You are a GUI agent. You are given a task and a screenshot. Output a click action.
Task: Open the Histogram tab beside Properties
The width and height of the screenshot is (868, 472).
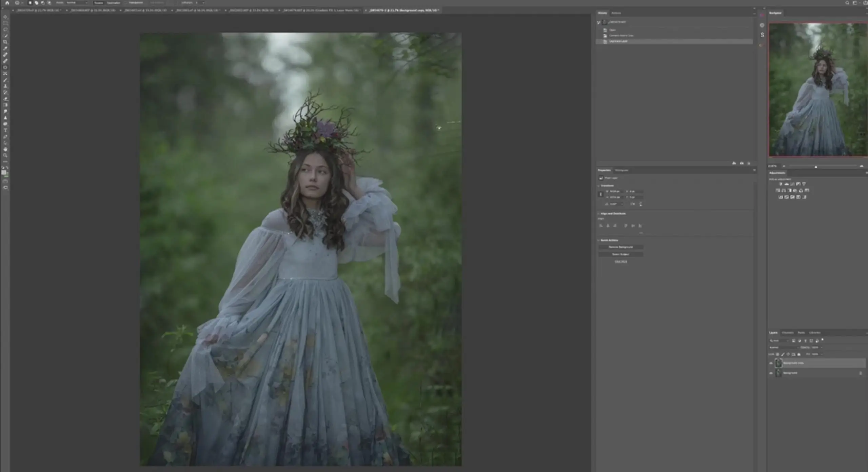(x=622, y=170)
